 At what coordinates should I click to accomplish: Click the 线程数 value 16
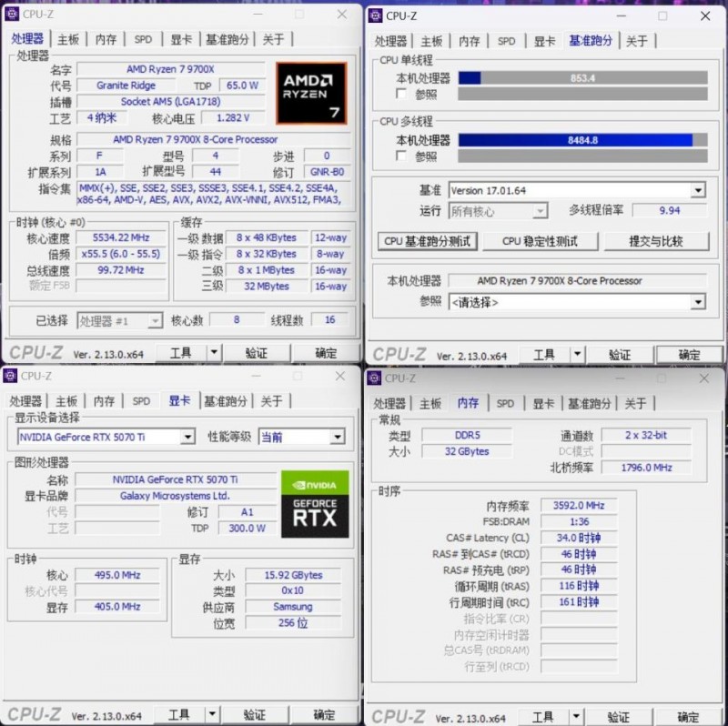(x=330, y=320)
